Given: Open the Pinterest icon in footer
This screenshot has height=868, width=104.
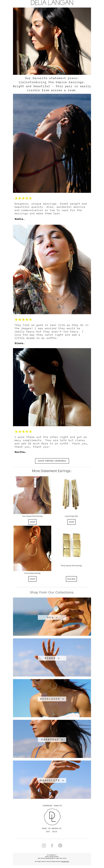Looking at the screenshot, I should pos(60,845).
